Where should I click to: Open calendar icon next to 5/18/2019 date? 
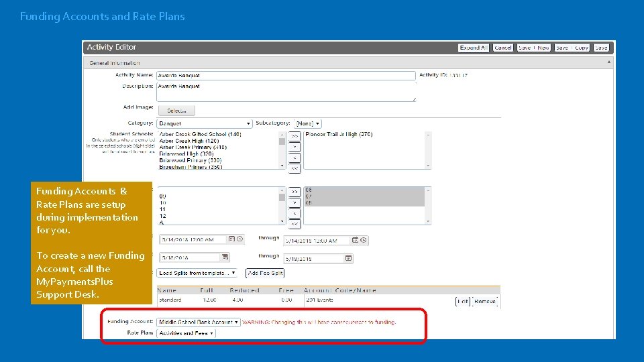click(x=348, y=258)
